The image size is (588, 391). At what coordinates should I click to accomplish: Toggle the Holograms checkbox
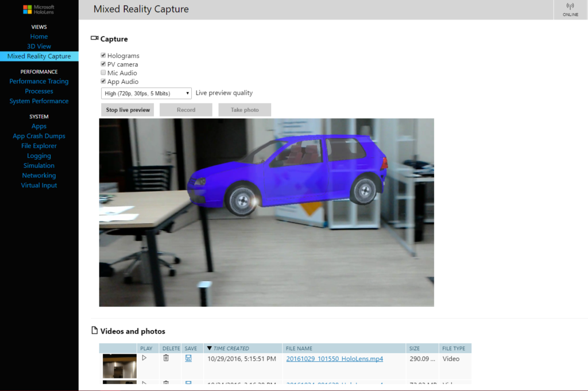[103, 56]
